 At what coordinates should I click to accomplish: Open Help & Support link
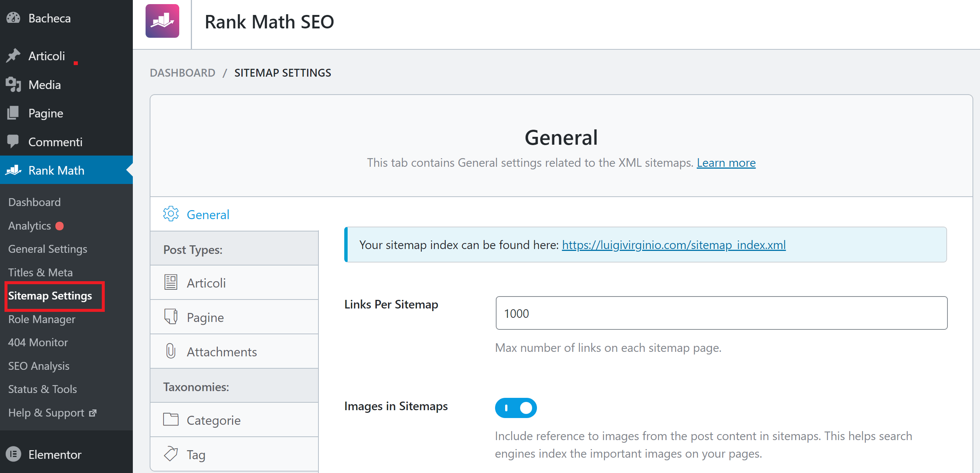point(52,413)
